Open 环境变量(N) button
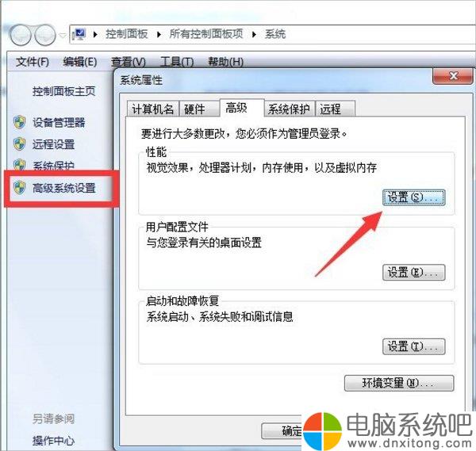The width and height of the screenshot is (476, 451). click(x=399, y=383)
